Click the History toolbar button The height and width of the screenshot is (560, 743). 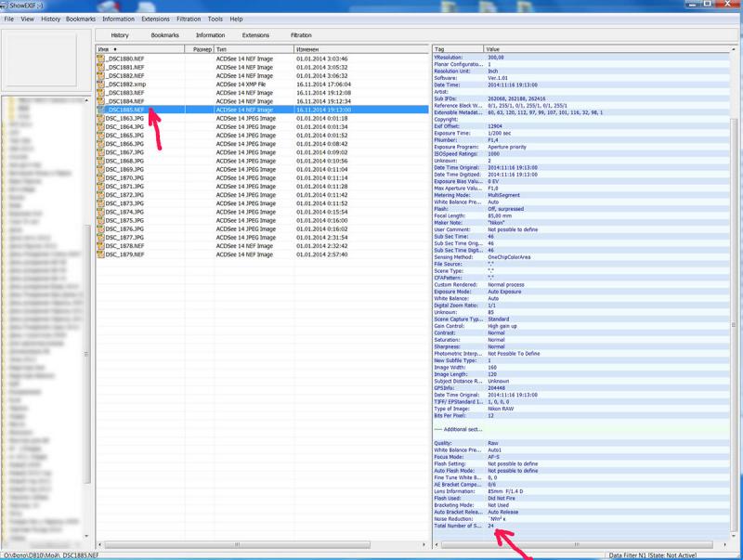(120, 35)
